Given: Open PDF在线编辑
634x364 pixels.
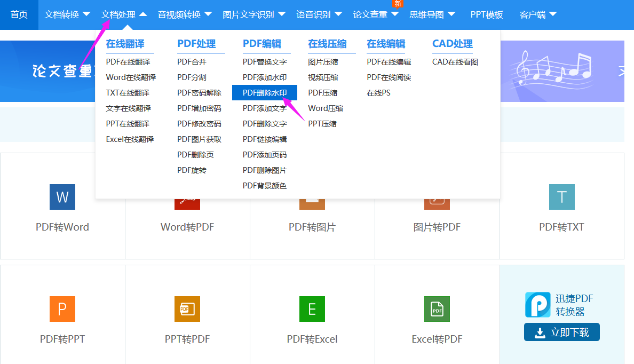Looking at the screenshot, I should (x=389, y=62).
